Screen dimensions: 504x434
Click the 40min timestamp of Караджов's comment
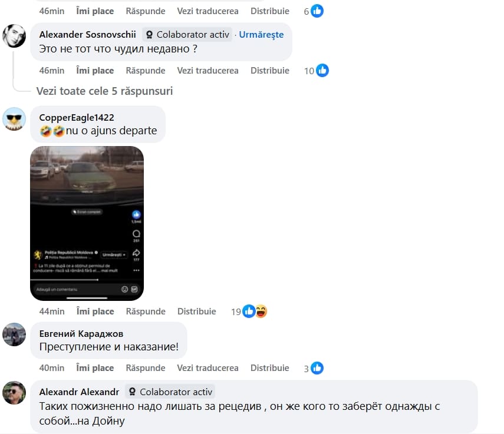click(x=52, y=368)
